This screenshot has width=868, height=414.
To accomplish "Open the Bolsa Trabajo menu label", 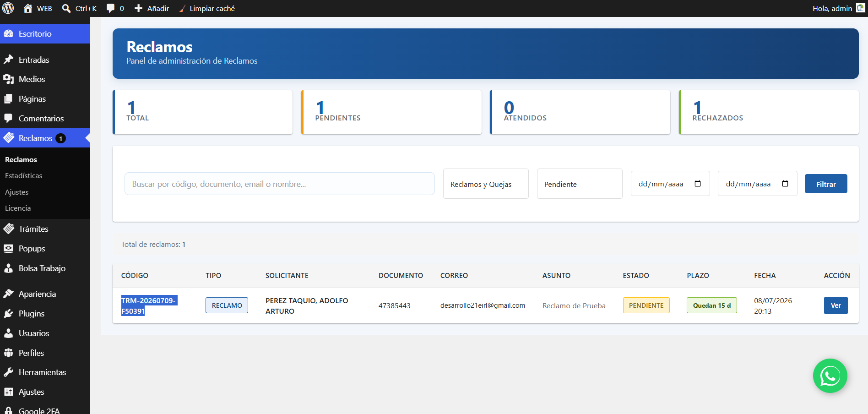I will (42, 268).
